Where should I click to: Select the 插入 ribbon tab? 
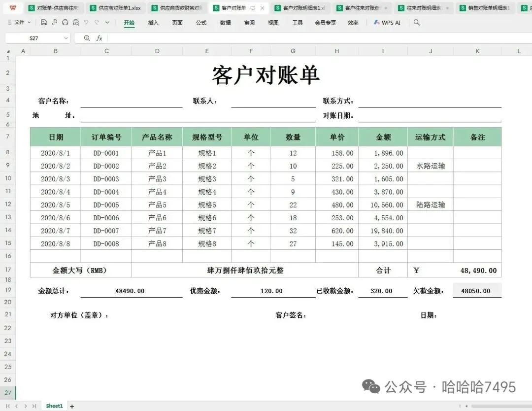(x=153, y=23)
